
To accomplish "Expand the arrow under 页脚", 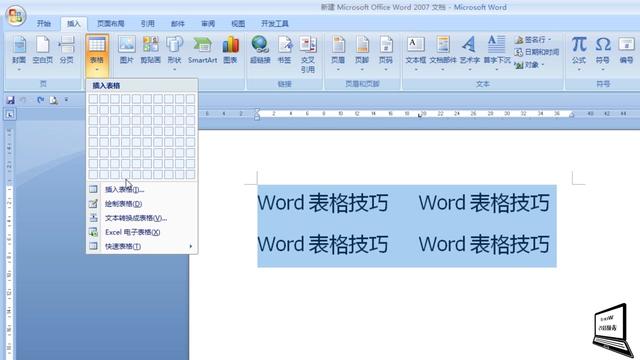I will click(x=362, y=70).
